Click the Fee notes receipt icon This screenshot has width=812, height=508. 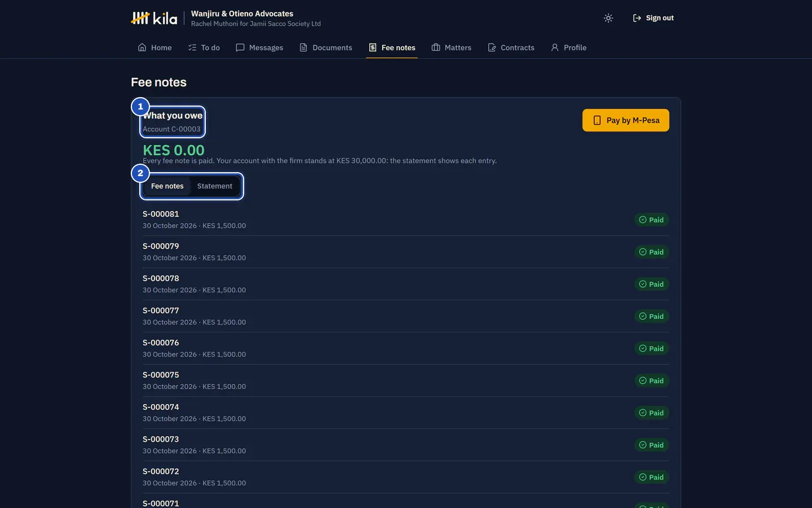pyautogui.click(x=373, y=47)
